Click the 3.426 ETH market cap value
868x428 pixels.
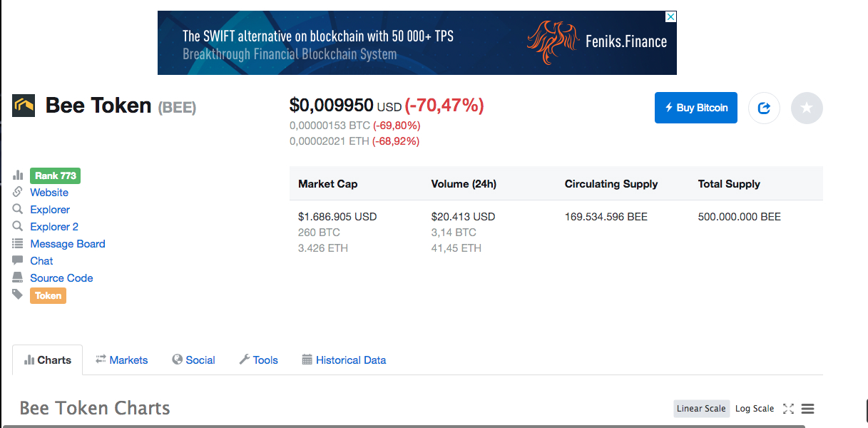tap(323, 248)
